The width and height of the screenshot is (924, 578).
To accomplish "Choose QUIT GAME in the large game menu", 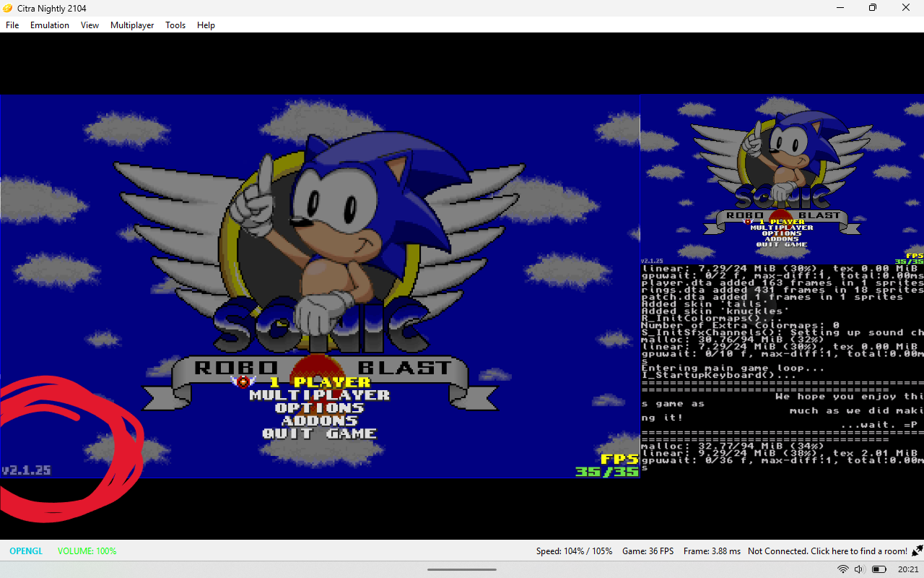I will tap(320, 434).
